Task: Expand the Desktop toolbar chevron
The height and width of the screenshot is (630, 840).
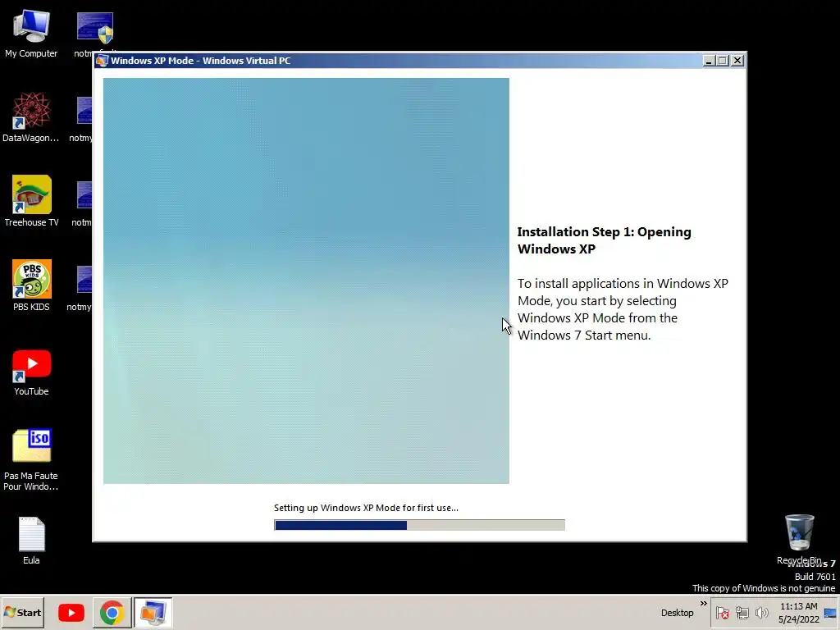Action: [x=703, y=604]
